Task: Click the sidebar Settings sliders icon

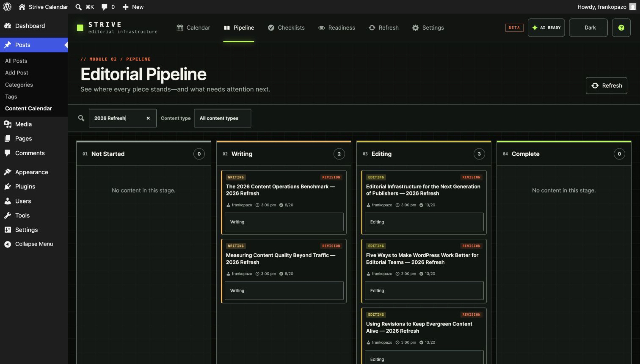Action: (x=8, y=229)
